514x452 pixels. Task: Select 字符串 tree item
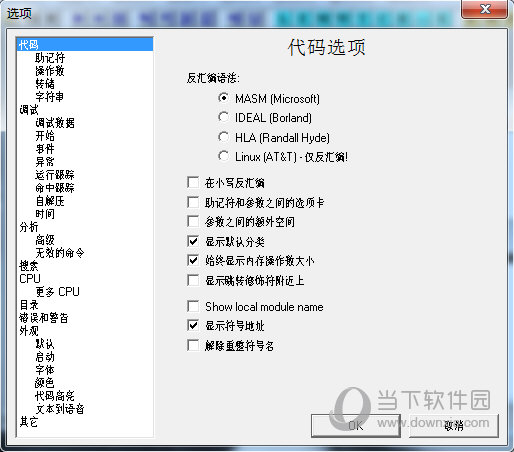(50, 97)
